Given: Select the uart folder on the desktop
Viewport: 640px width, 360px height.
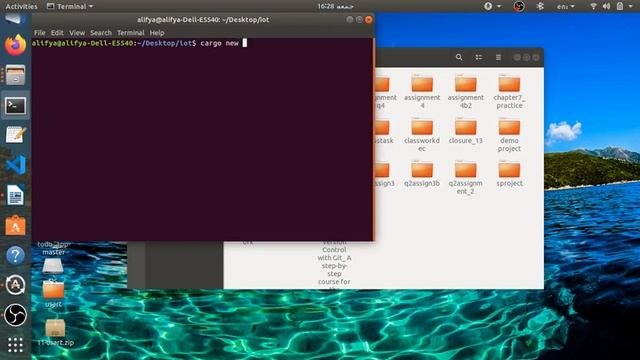Looking at the screenshot, I should tap(53, 294).
